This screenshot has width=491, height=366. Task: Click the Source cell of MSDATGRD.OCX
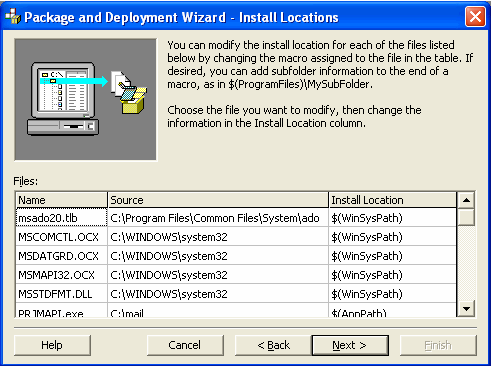pyautogui.click(x=218, y=256)
